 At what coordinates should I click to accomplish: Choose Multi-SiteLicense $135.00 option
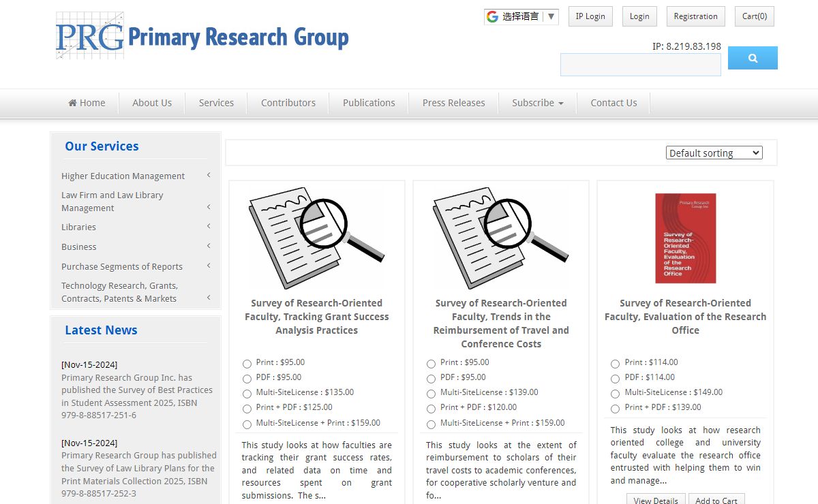(x=247, y=394)
